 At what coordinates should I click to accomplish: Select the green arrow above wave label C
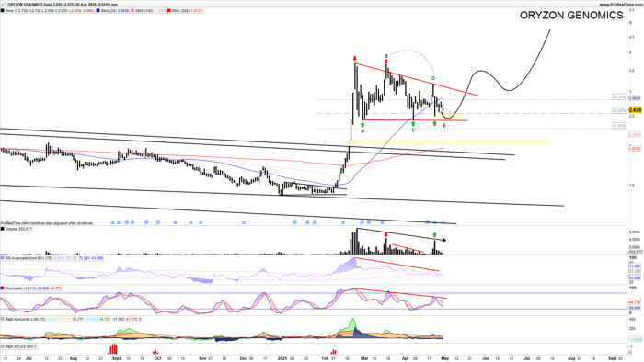[x=413, y=123]
